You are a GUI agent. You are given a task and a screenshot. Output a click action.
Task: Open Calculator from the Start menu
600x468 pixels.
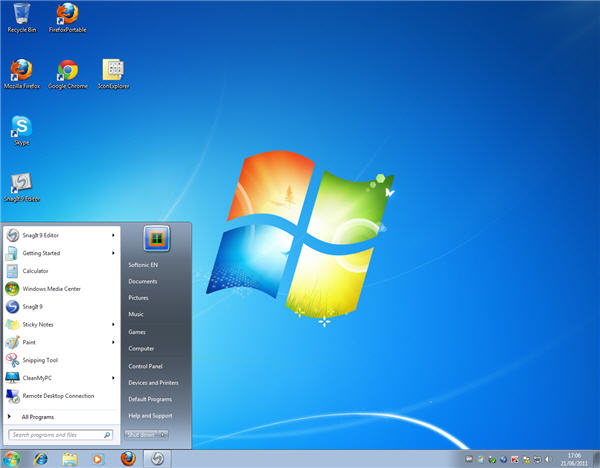[35, 271]
